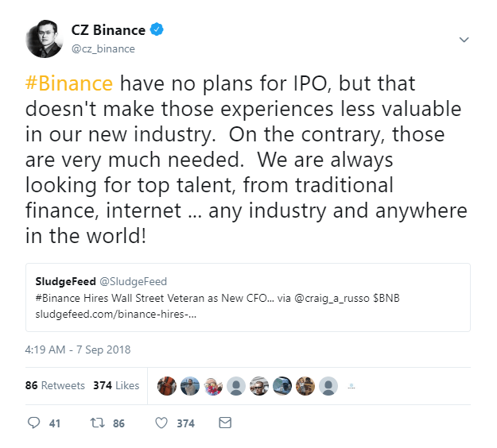Click first liker avatar in row
Viewport: 497px width, 448px height.
[166, 386]
